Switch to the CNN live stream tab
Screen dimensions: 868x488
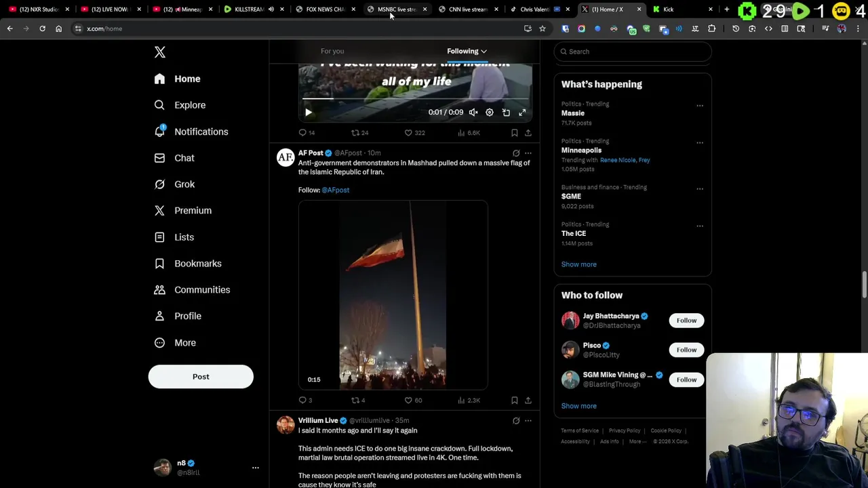[467, 9]
